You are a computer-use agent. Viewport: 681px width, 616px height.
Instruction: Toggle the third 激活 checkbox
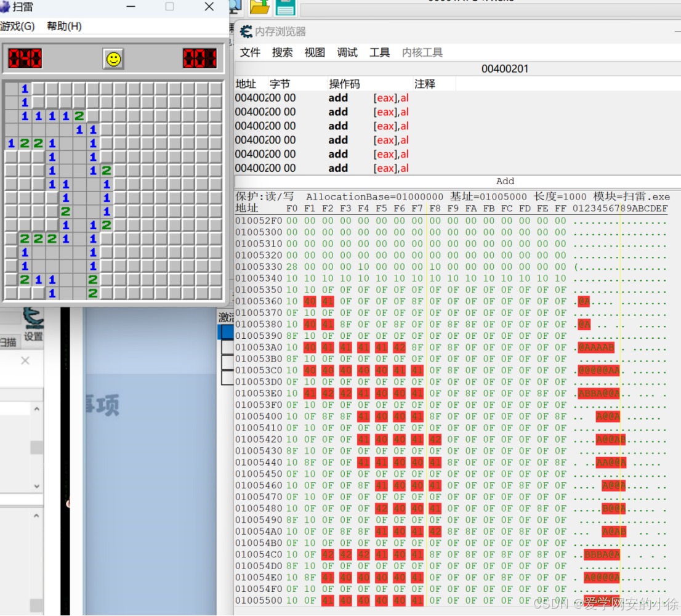228,362
